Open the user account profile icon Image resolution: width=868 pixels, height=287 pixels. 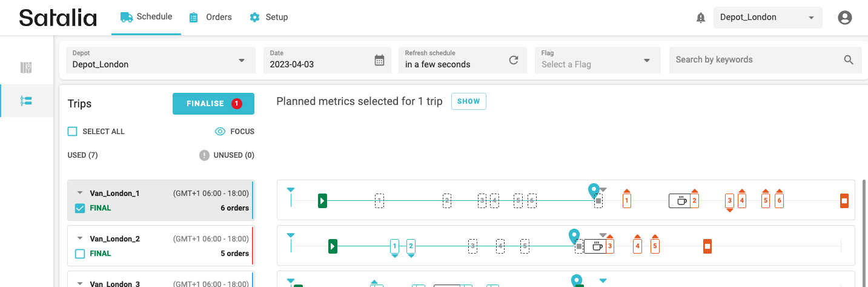point(844,18)
